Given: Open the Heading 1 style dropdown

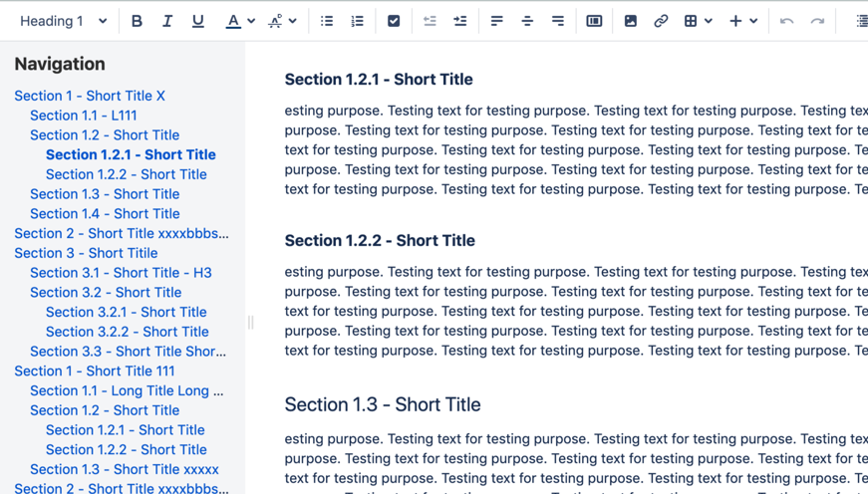Looking at the screenshot, I should (63, 21).
